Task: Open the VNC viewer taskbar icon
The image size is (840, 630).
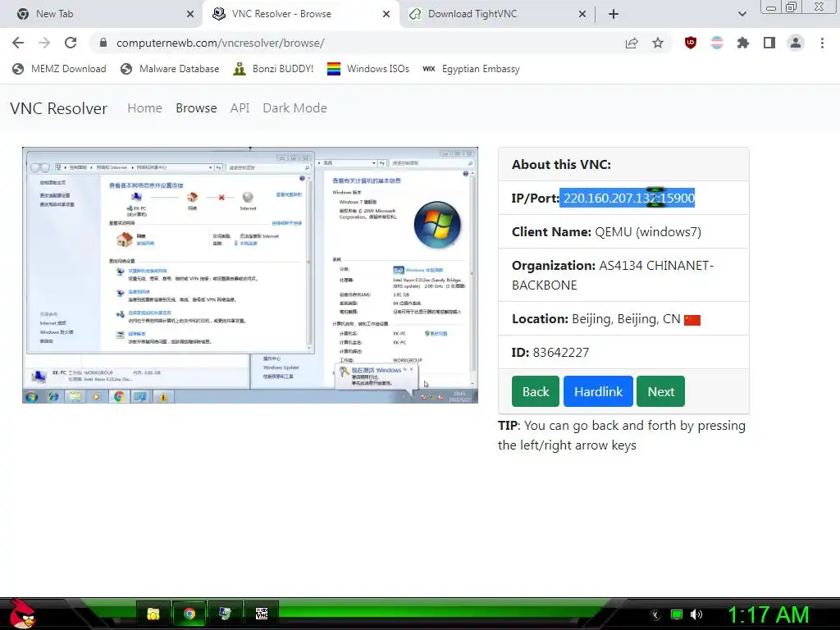Action: [262, 614]
